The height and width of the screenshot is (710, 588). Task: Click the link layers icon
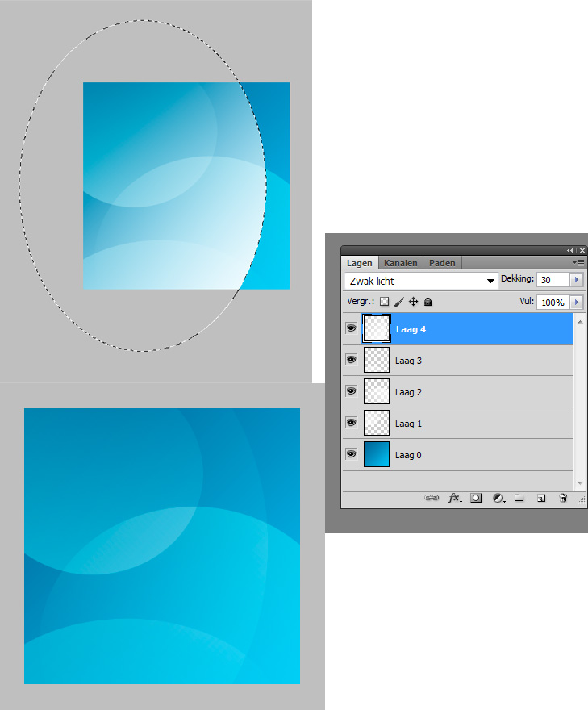coord(432,498)
